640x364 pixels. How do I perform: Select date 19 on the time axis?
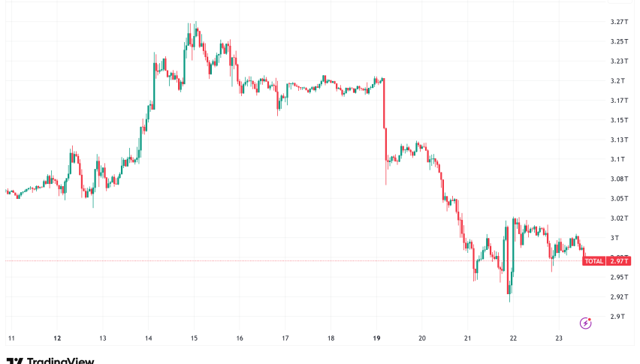tap(376, 338)
